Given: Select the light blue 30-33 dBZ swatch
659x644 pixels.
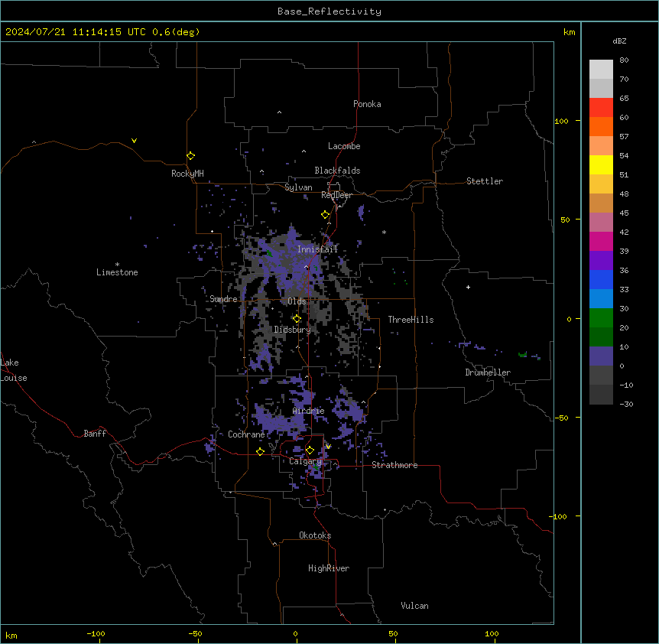Looking at the screenshot, I should pos(601,298).
